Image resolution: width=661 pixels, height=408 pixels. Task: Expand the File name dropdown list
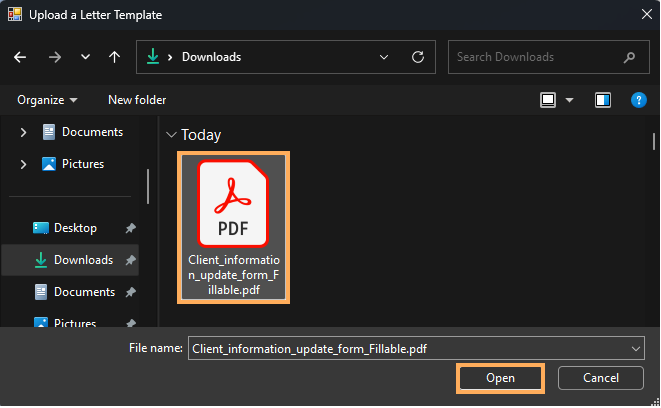coord(636,347)
